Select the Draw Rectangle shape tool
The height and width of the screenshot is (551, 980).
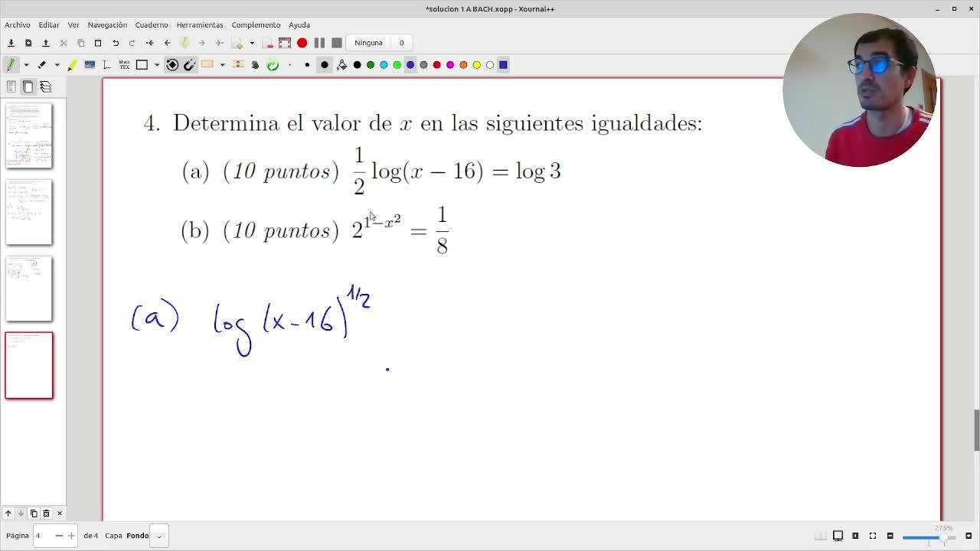click(142, 65)
